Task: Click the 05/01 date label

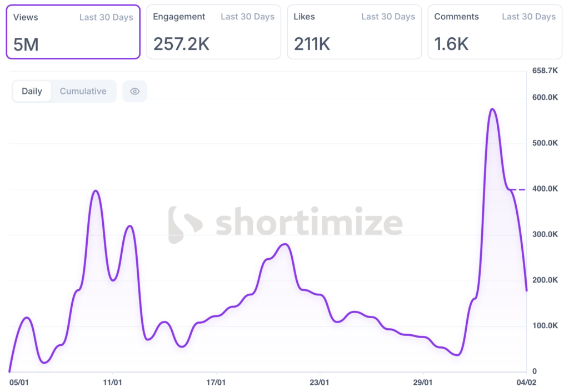Action: click(x=19, y=383)
